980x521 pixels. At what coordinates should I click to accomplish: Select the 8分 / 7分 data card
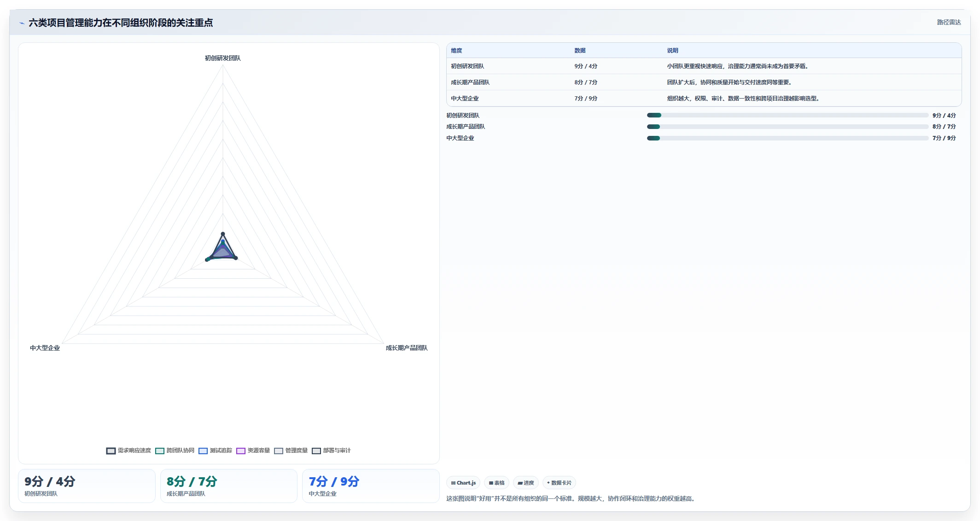pos(229,486)
